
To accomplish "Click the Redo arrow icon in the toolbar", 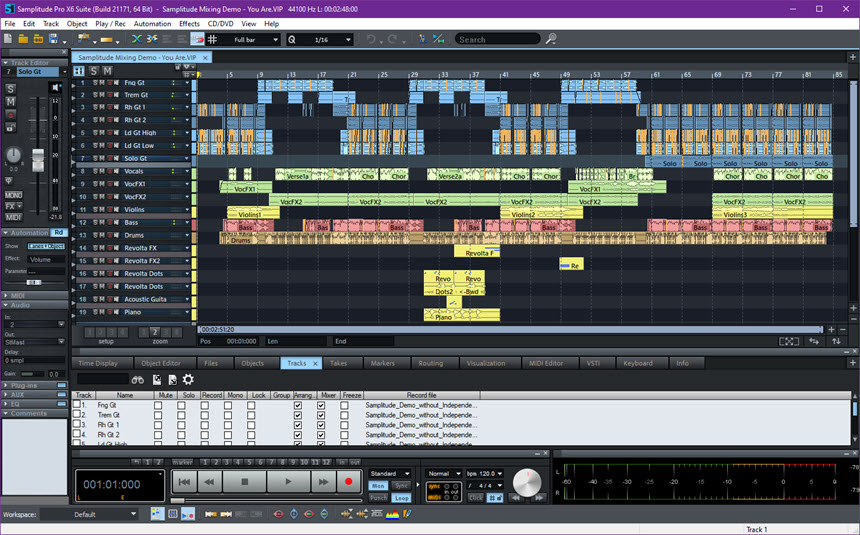I will tap(392, 39).
